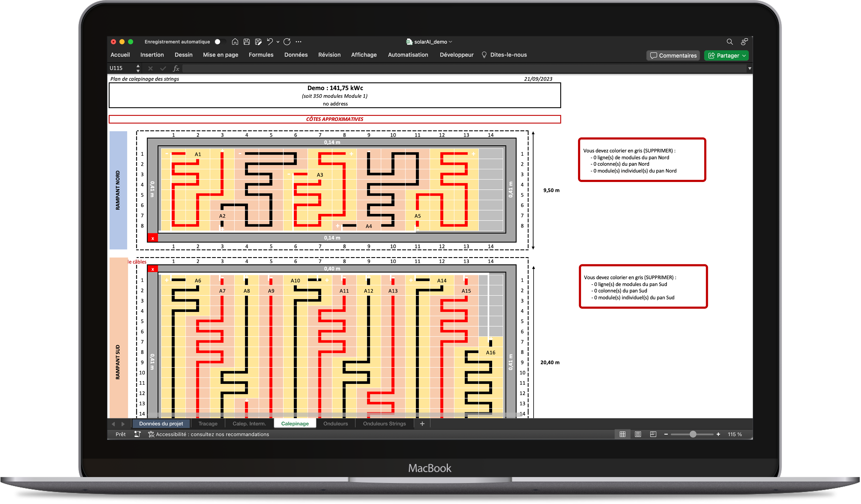Click the zoom slider handle
861x504 pixels.
click(x=693, y=434)
